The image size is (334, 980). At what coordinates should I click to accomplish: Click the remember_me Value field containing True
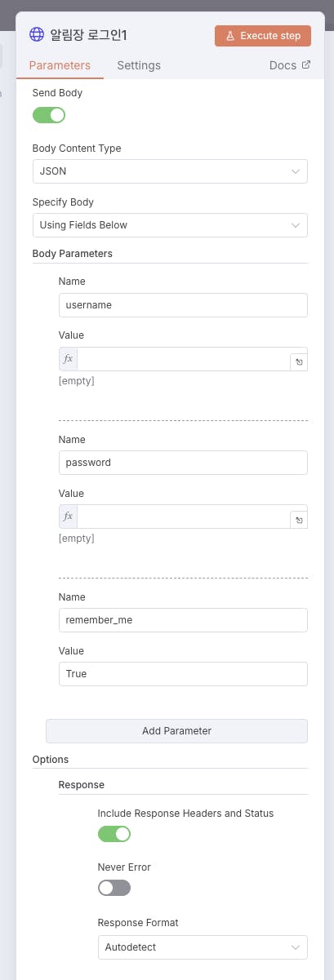[183, 674]
